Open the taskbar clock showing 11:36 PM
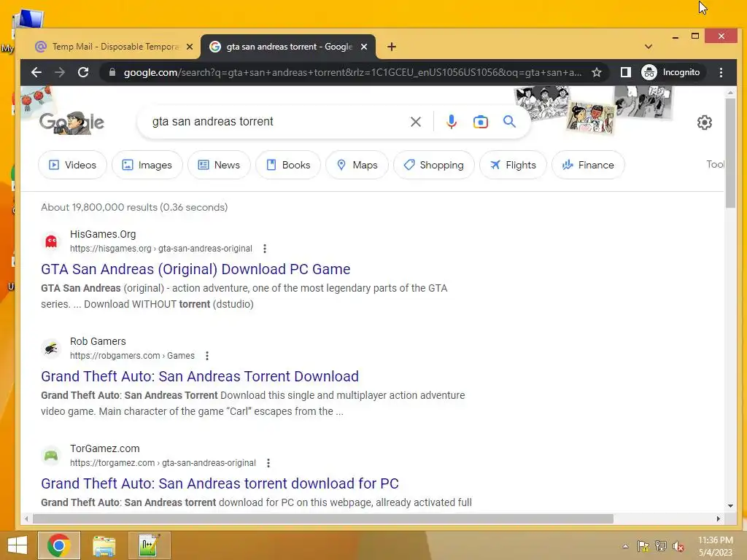Viewport: 747px width, 560px height. coord(715,546)
